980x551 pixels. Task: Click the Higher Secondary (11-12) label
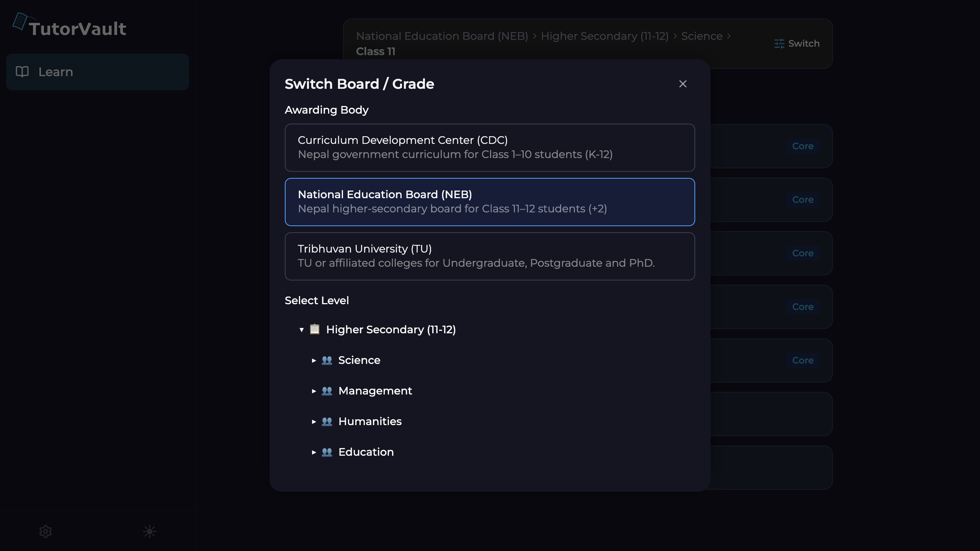click(391, 329)
